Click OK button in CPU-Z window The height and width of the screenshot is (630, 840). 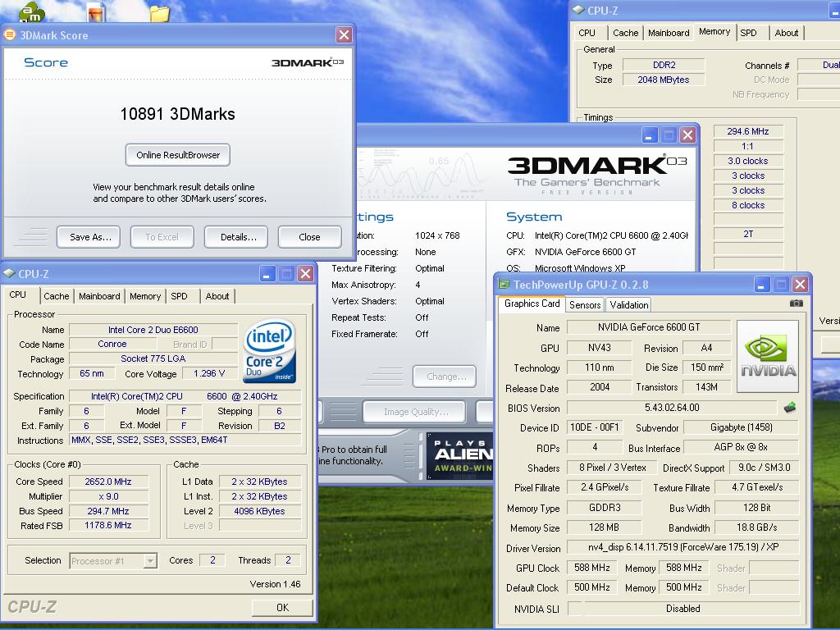282,608
